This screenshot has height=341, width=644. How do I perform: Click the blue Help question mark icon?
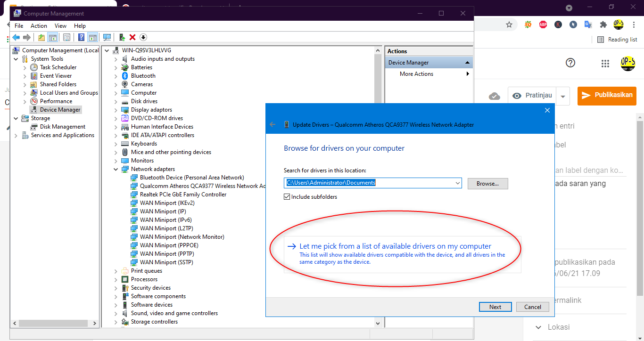pyautogui.click(x=81, y=37)
